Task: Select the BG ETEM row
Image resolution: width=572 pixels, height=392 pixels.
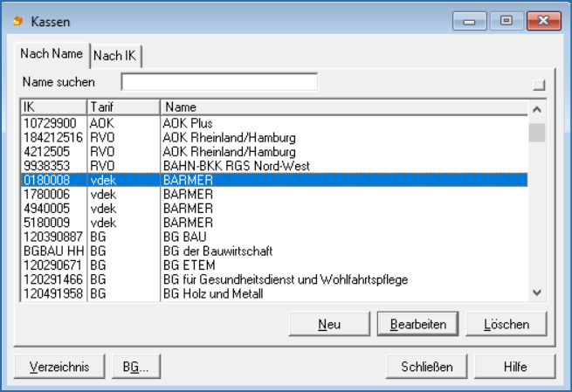Action: pyautogui.click(x=274, y=265)
